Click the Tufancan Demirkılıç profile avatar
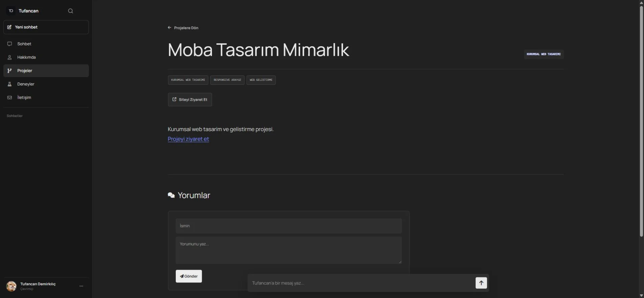 (11, 286)
